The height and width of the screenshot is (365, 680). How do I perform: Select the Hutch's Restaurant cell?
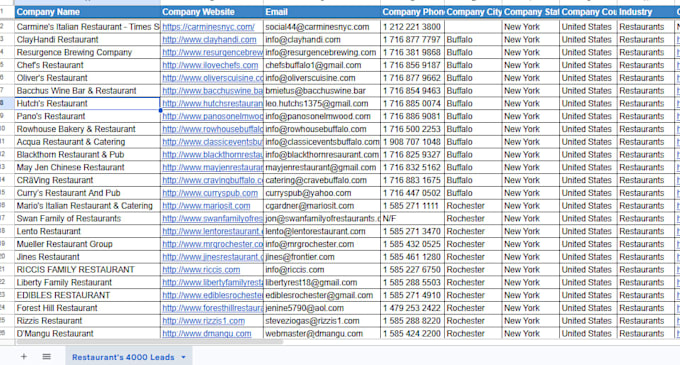pyautogui.click(x=88, y=104)
